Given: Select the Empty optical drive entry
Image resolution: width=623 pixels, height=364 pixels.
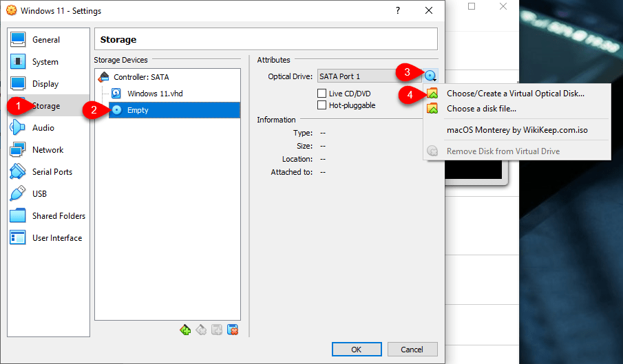Looking at the screenshot, I should [x=174, y=110].
